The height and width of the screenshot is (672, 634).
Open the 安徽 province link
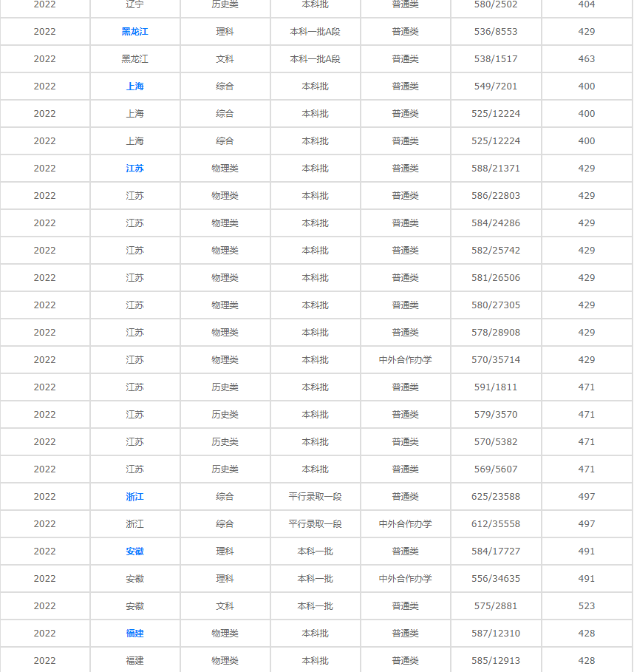coord(135,551)
